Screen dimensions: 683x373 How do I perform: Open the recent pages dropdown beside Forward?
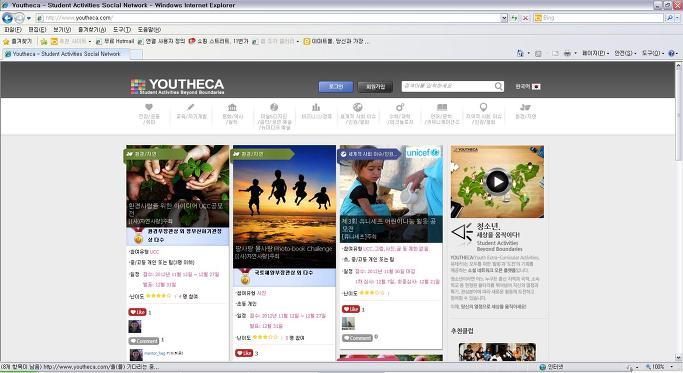pyautogui.click(x=29, y=18)
